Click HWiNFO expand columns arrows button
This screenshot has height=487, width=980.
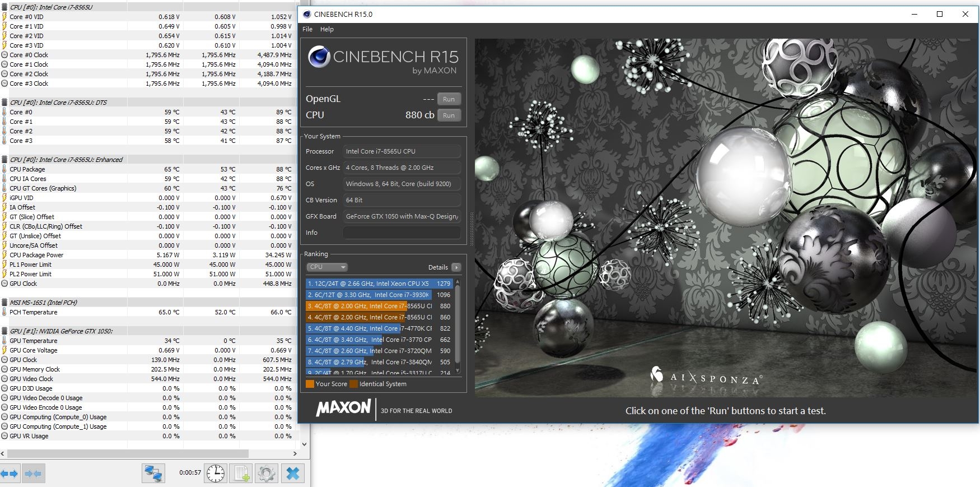(x=10, y=474)
